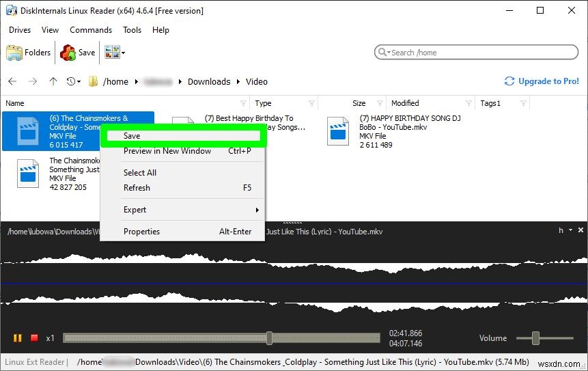This screenshot has width=588, height=371.
Task: Open the preview panel options dropdown arrow
Action: coord(570,230)
